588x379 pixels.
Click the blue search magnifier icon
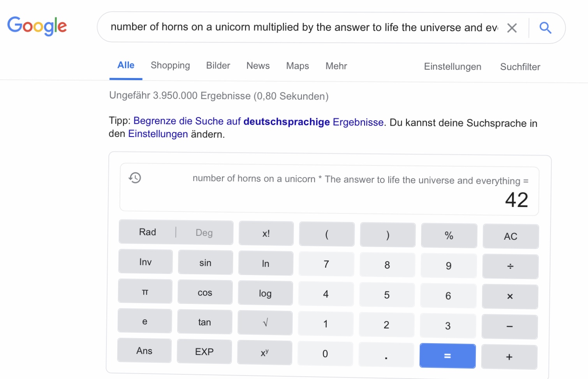[x=545, y=28]
